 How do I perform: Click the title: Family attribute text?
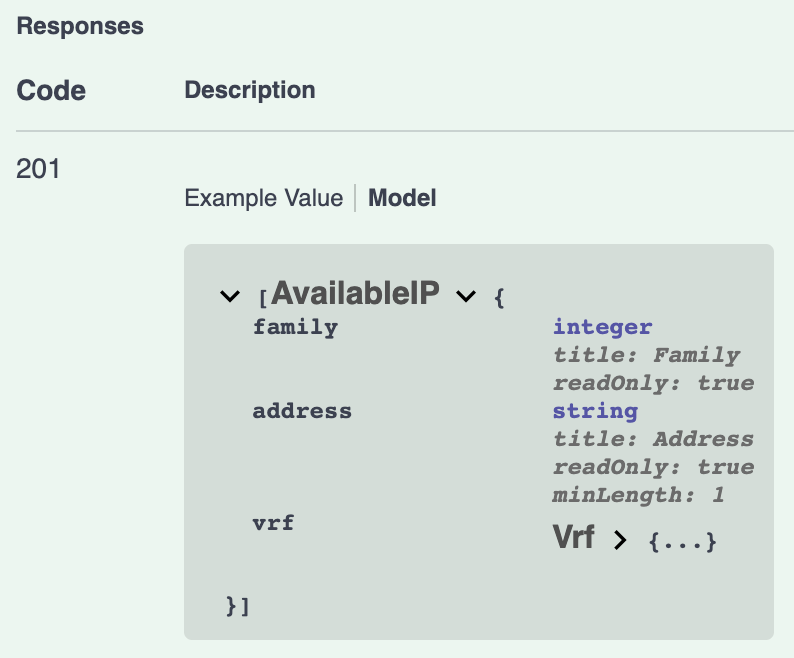coord(646,355)
